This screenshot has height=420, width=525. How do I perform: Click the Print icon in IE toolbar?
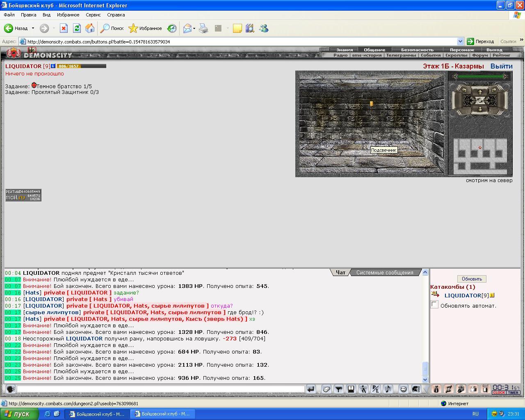point(203,28)
